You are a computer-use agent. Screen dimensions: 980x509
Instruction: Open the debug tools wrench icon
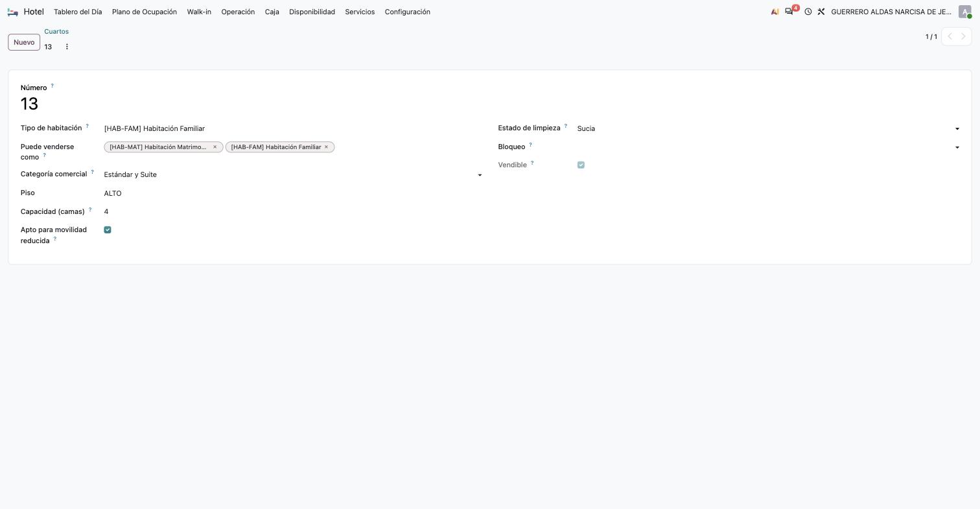pos(821,12)
